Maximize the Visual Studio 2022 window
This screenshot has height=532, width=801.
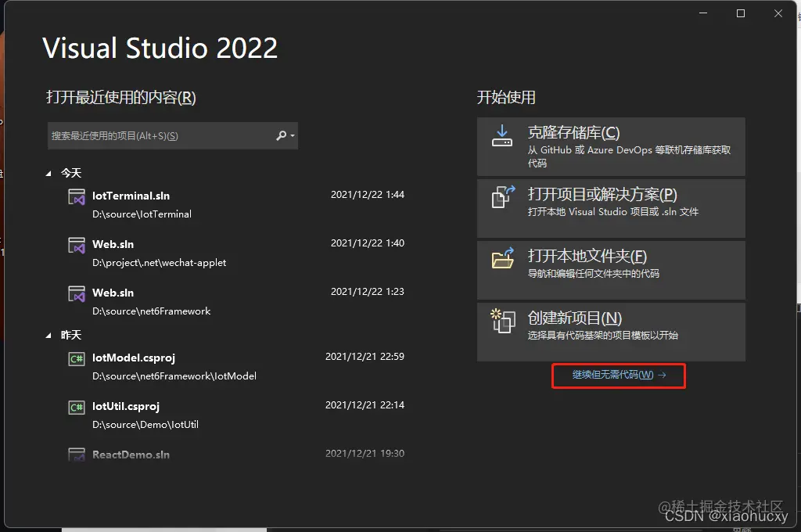741,13
